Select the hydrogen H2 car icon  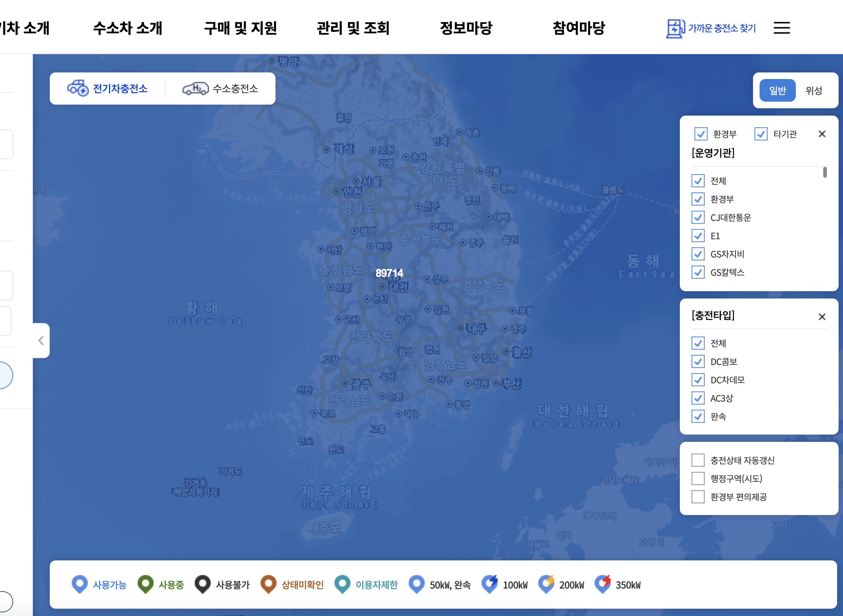(195, 89)
